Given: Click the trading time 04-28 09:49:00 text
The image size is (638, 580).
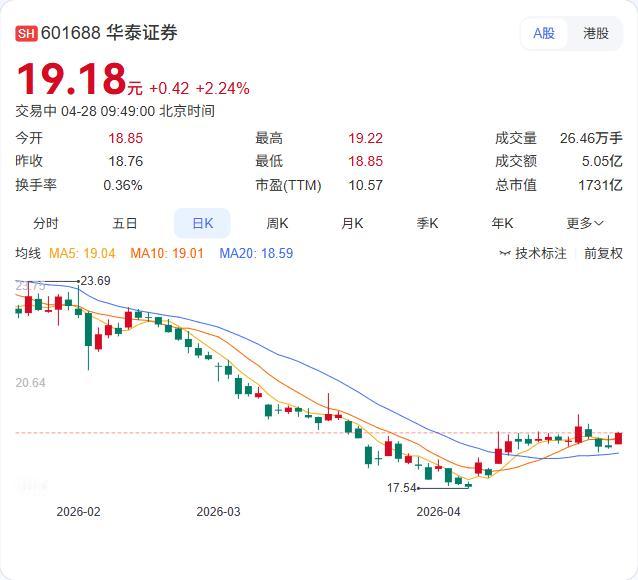Looking at the screenshot, I should (108, 111).
